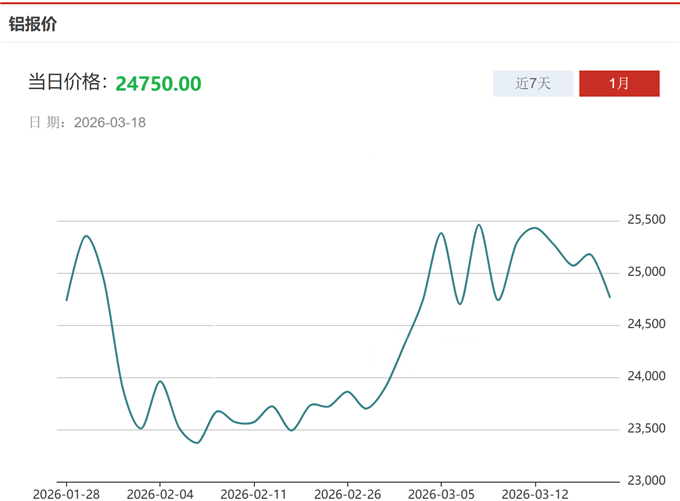
Task: Select the 2026-03-12 x-axis date
Action: point(534,493)
